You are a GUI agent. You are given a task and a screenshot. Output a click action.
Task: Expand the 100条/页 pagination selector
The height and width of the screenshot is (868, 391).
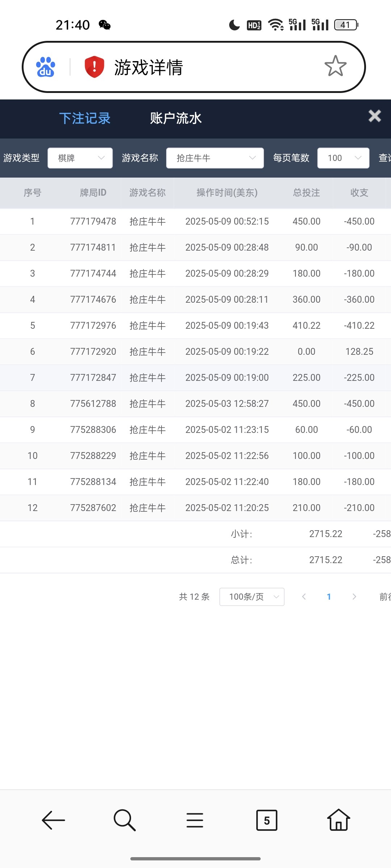click(252, 597)
